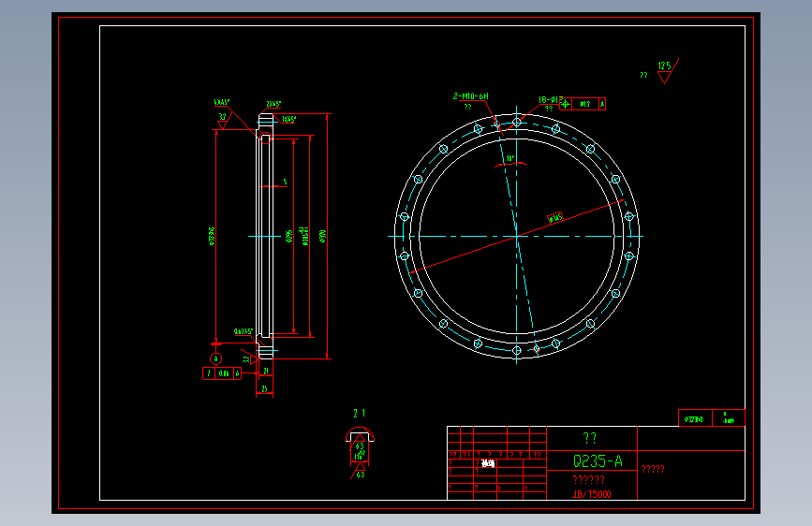Click the ????? text in title block

pos(653,469)
